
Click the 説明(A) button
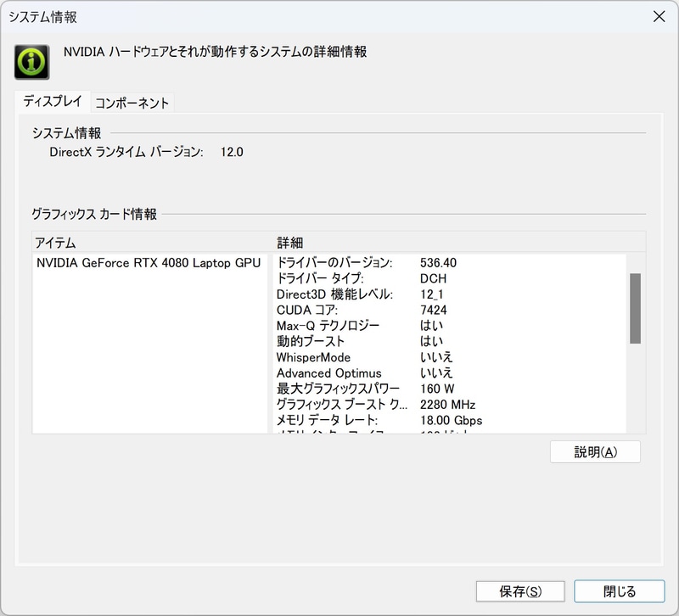coord(595,451)
